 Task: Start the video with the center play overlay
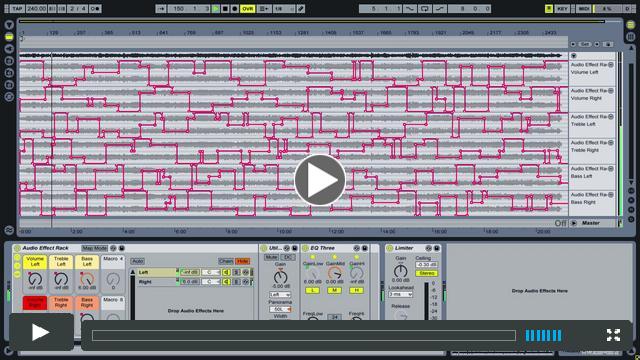pos(320,180)
